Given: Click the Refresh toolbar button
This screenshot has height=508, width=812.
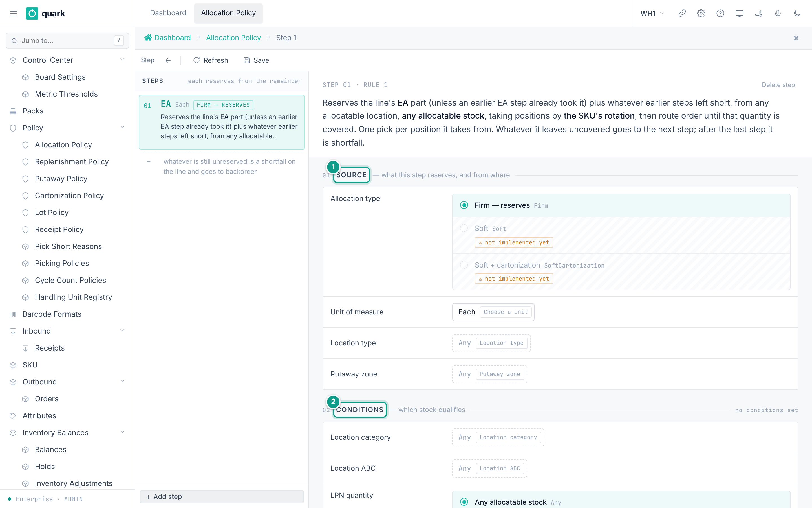Looking at the screenshot, I should (210, 60).
